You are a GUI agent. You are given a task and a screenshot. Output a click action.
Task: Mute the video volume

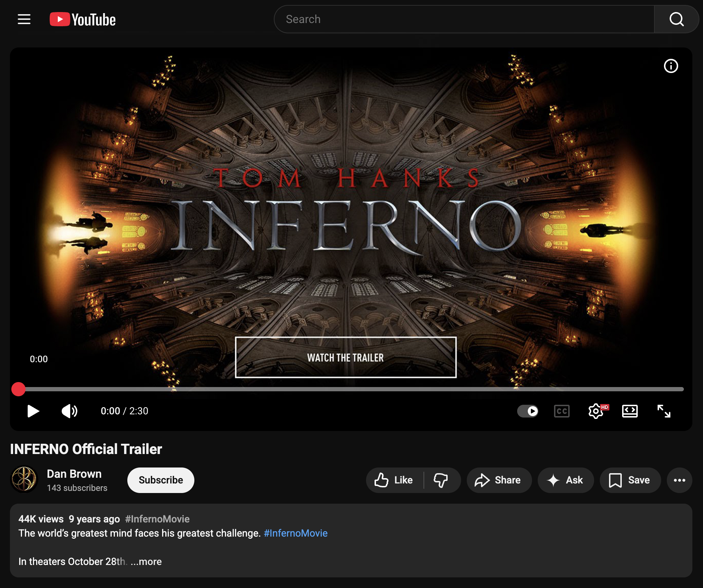[70, 411]
